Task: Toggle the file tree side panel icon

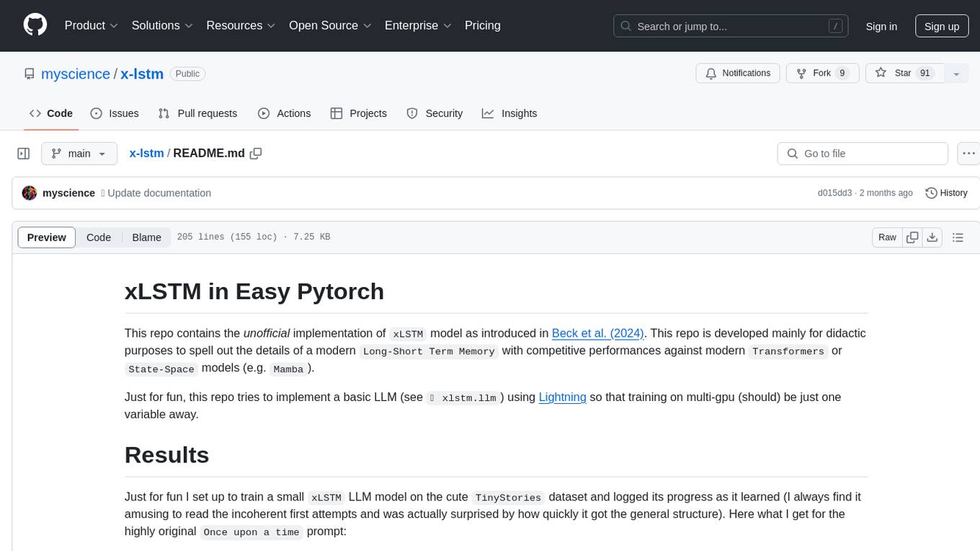Action: pos(24,154)
